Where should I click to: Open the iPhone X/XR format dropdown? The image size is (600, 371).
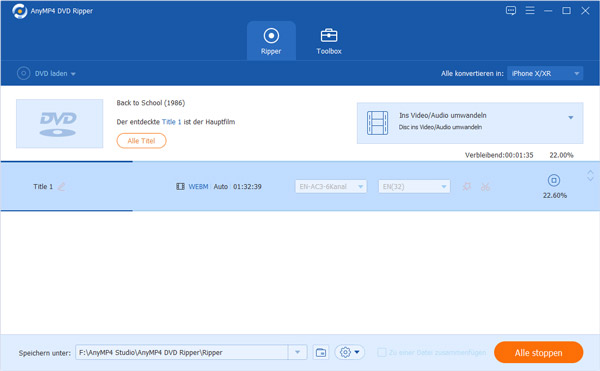point(545,73)
